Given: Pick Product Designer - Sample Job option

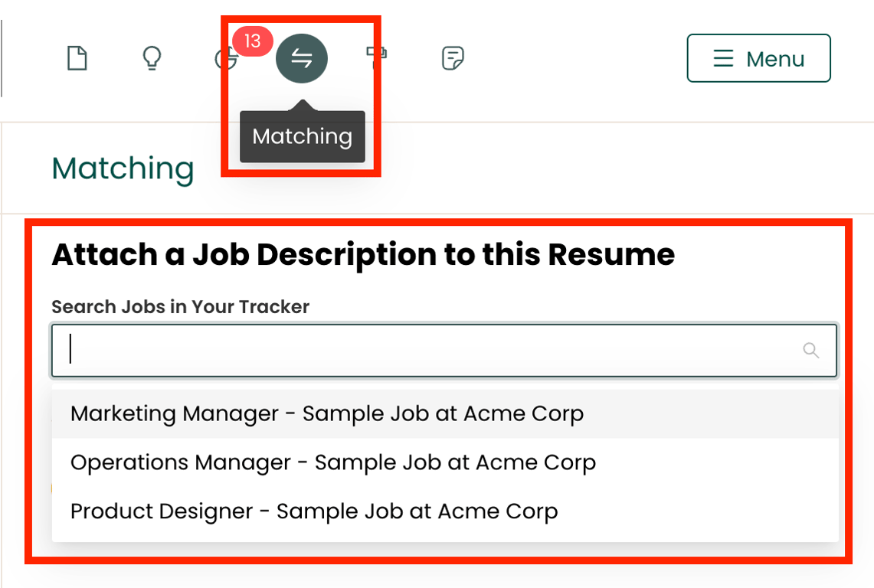Looking at the screenshot, I should (x=445, y=511).
